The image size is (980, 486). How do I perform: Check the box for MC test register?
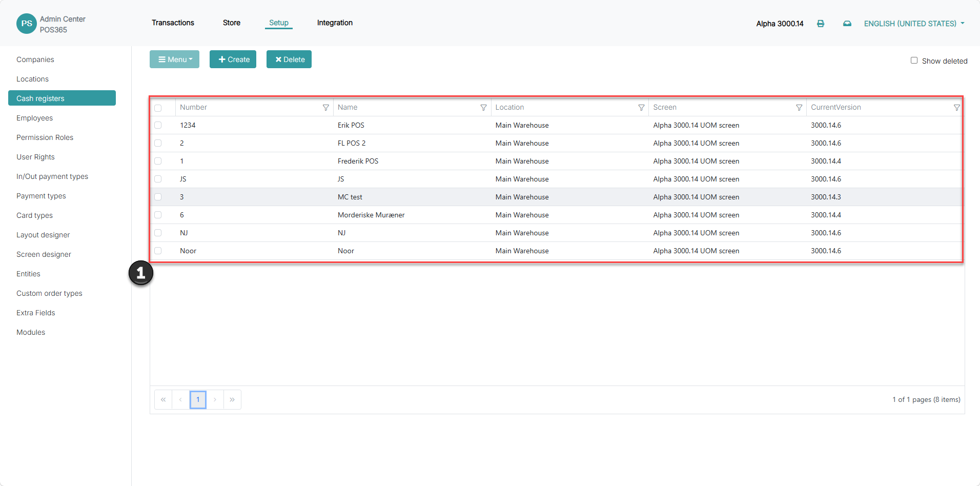[158, 197]
